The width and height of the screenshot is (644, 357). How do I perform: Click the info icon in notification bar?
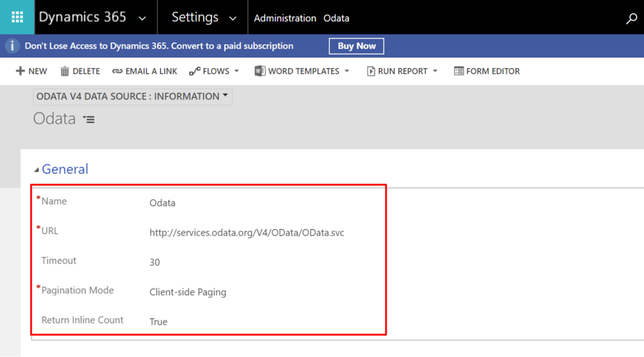pos(13,46)
